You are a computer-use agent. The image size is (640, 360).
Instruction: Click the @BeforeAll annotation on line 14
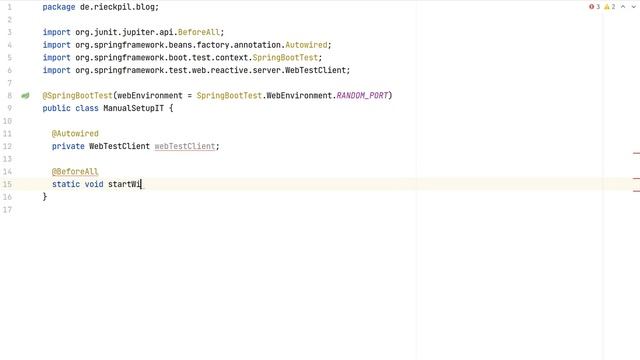click(75, 172)
